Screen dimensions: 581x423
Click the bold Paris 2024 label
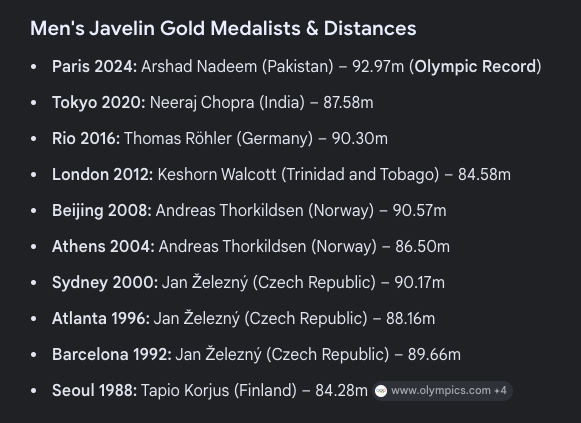pyautogui.click(x=94, y=67)
